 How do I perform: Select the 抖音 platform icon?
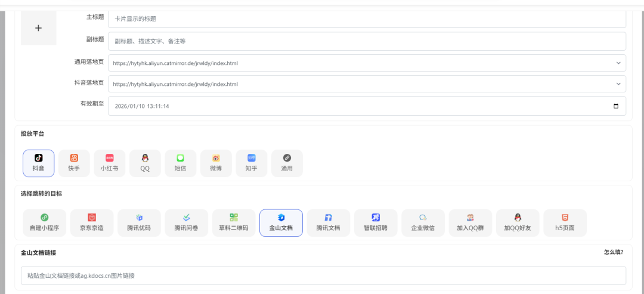click(39, 163)
